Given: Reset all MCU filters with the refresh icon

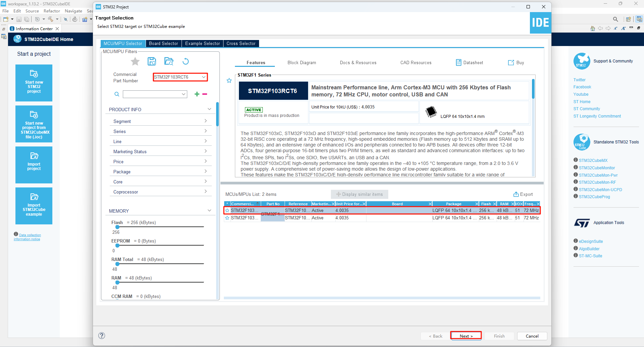Looking at the screenshot, I should click(186, 61).
